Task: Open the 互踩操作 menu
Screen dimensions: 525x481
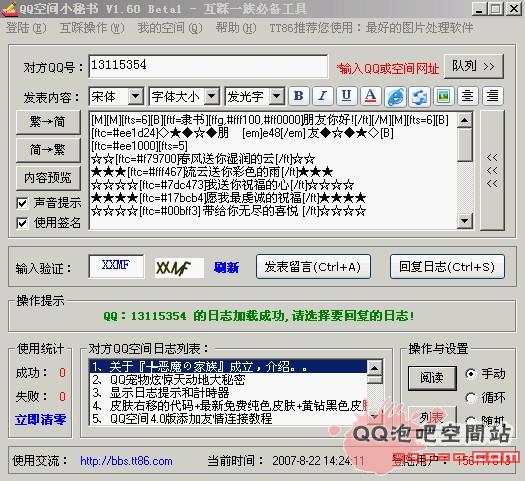Action: point(92,28)
